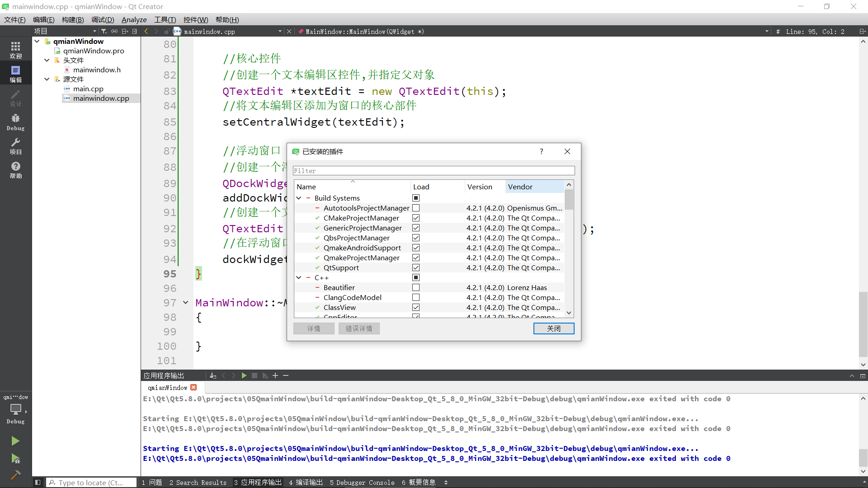Re-run application in output pane

coord(244,375)
